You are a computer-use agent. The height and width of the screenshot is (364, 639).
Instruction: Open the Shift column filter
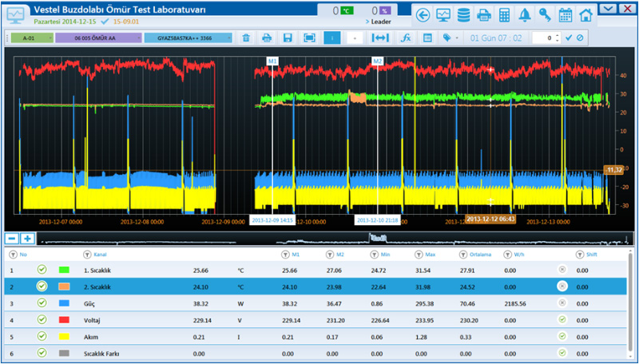[x=580, y=255]
